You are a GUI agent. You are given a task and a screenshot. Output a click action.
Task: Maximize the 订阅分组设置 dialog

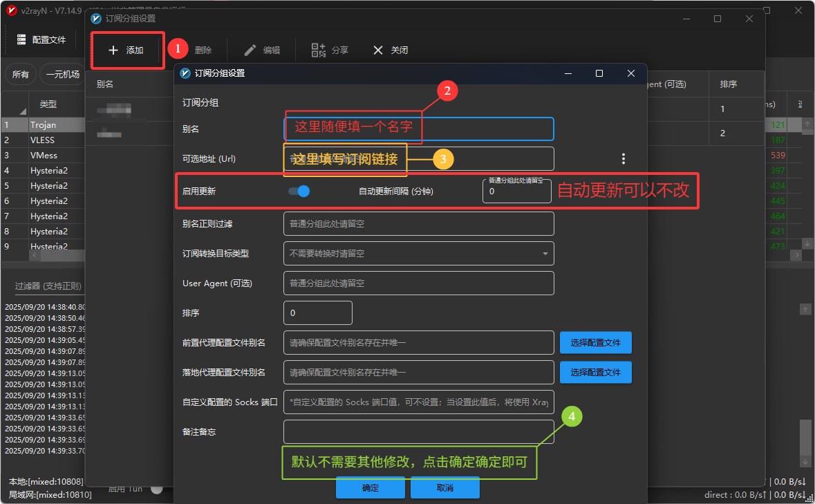[x=599, y=73]
